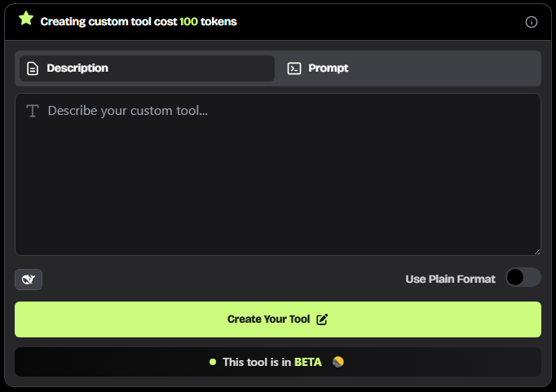
Task: Enable the Use Plain Format toggle
Action: click(x=523, y=278)
